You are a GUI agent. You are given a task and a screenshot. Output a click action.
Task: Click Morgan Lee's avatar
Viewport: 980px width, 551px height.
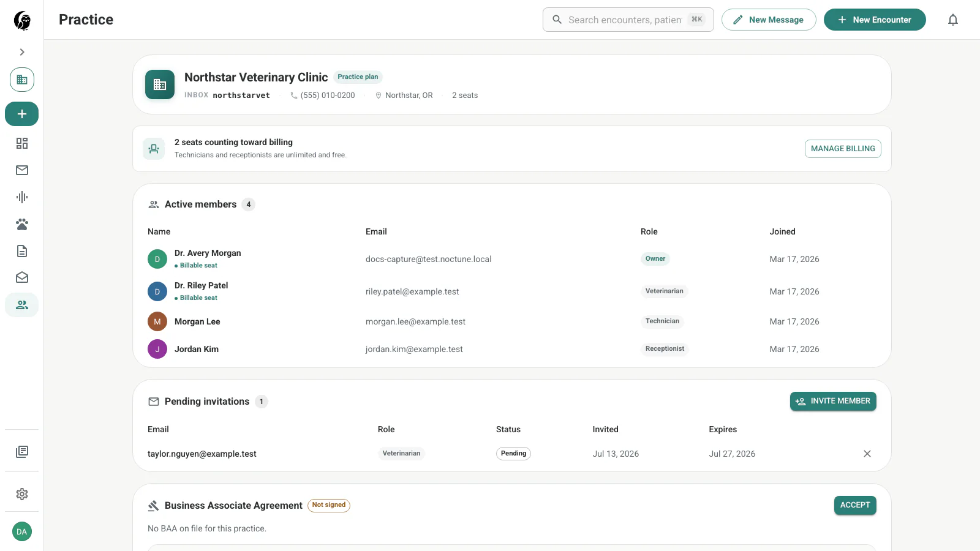(157, 321)
